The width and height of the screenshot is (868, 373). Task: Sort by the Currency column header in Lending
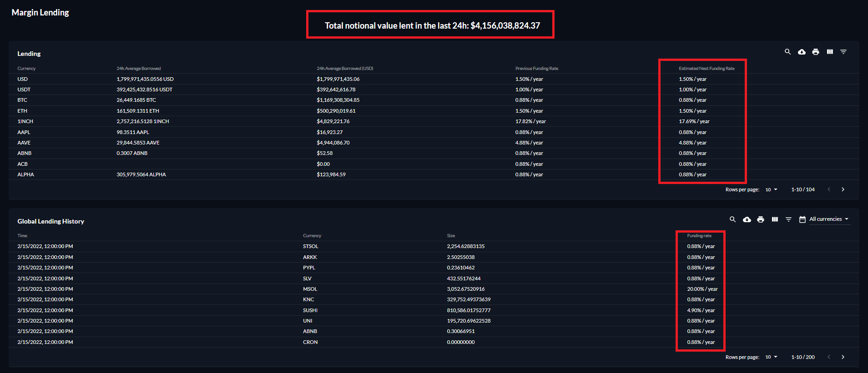click(26, 69)
